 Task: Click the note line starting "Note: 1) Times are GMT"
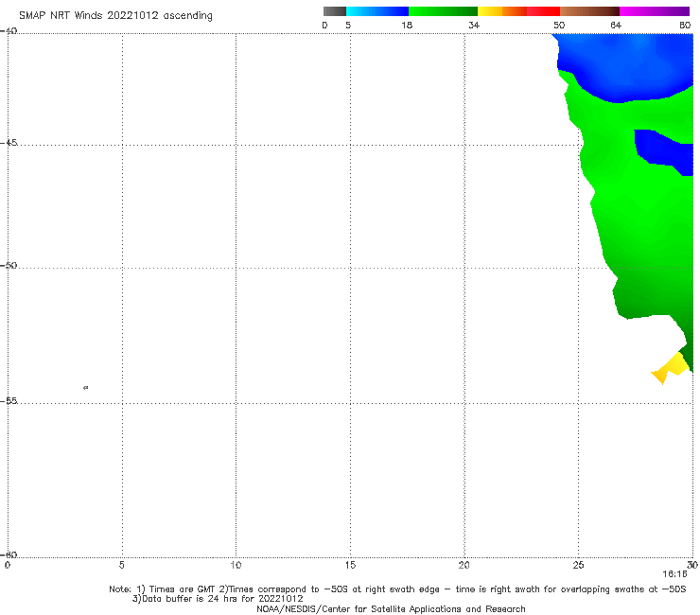pyautogui.click(x=397, y=589)
